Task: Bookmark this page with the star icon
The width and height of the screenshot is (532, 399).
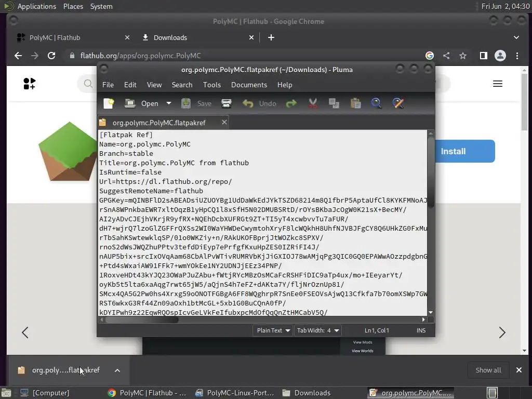Action: tap(463, 56)
